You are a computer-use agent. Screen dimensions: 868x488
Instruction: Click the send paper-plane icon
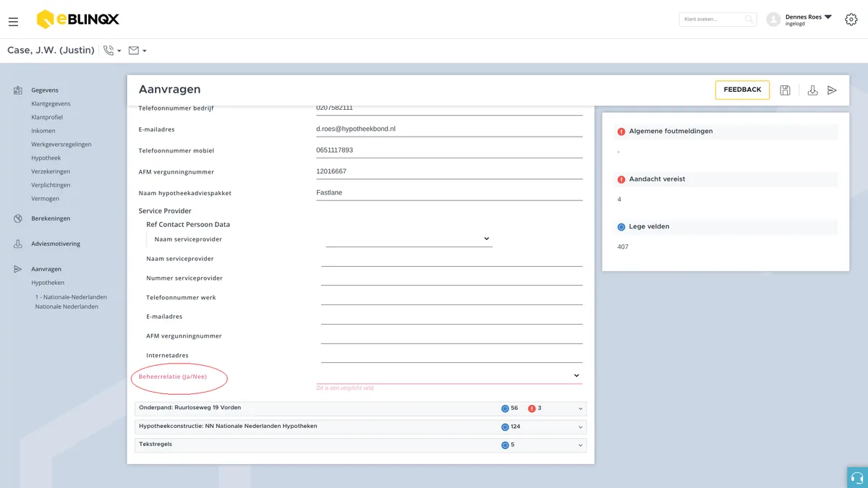point(832,90)
